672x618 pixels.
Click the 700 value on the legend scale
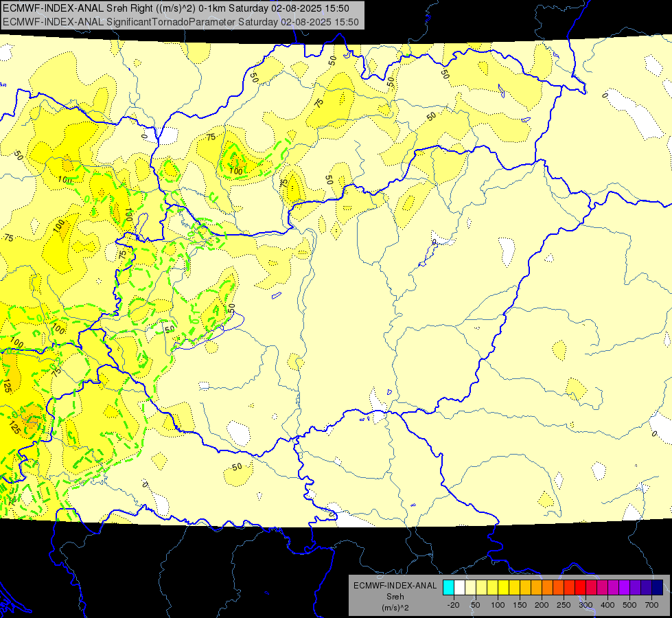pyautogui.click(x=651, y=605)
